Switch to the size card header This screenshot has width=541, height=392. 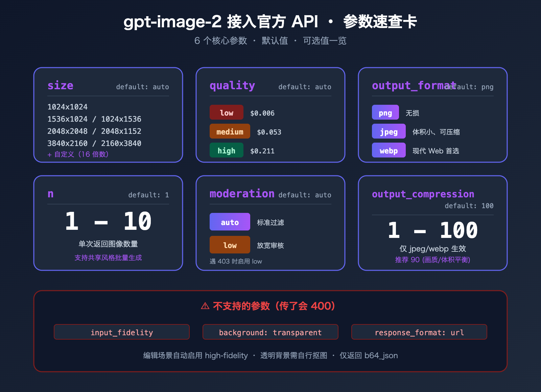60,85
